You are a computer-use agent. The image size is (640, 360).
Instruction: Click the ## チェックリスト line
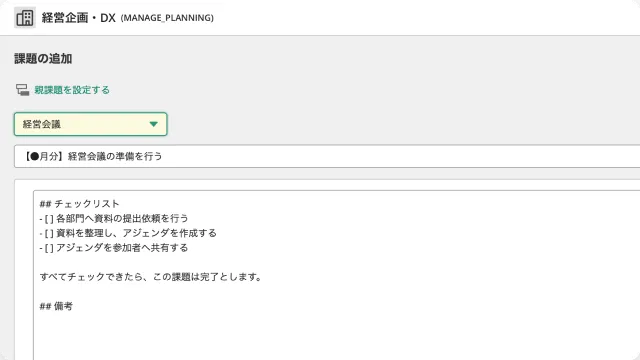tap(80, 204)
